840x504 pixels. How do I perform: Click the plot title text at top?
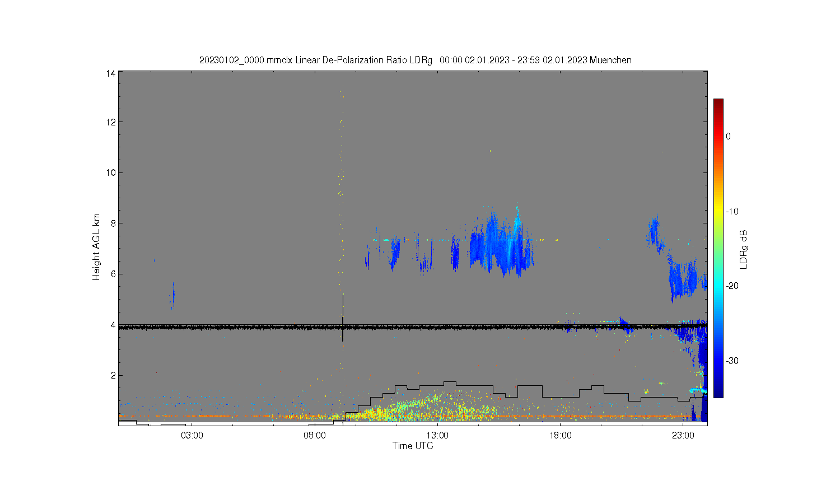tap(416, 60)
